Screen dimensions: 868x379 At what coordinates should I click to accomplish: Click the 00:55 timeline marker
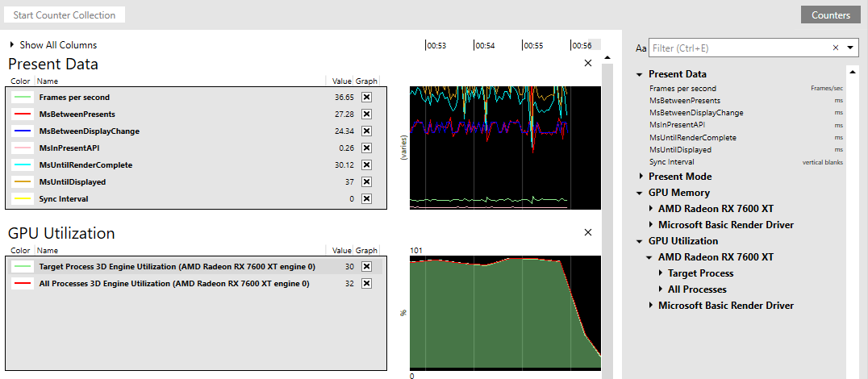click(534, 46)
